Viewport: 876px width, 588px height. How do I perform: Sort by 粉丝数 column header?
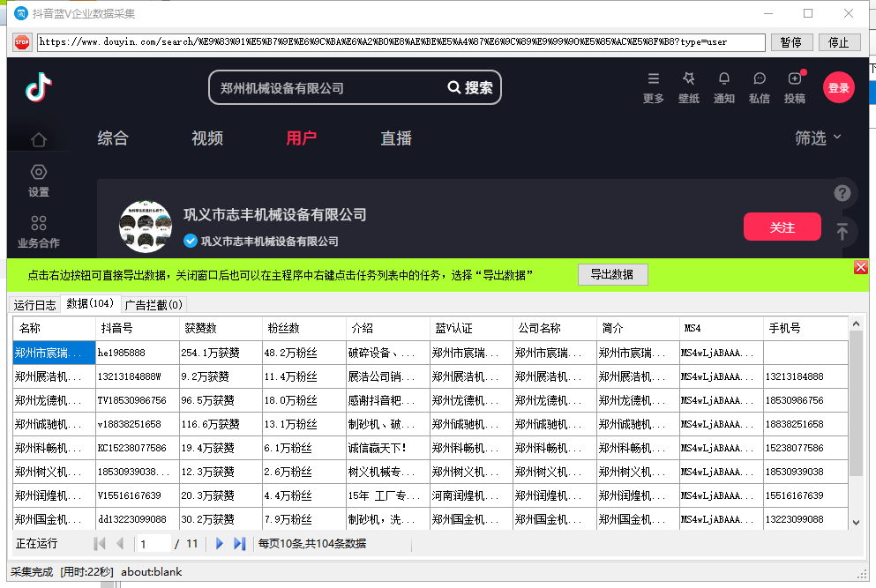click(x=304, y=328)
